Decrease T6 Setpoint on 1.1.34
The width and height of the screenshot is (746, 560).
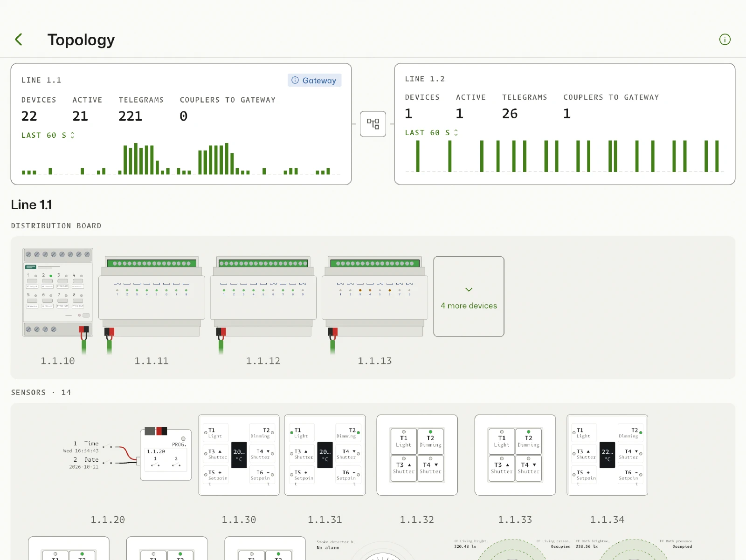630,475
